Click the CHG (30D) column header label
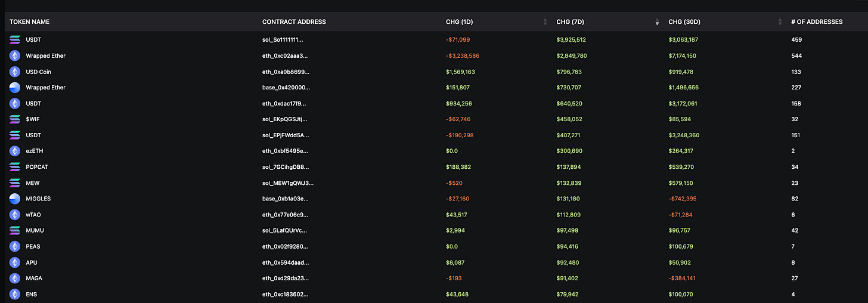Screen dimensions: 868x303 point(684,22)
